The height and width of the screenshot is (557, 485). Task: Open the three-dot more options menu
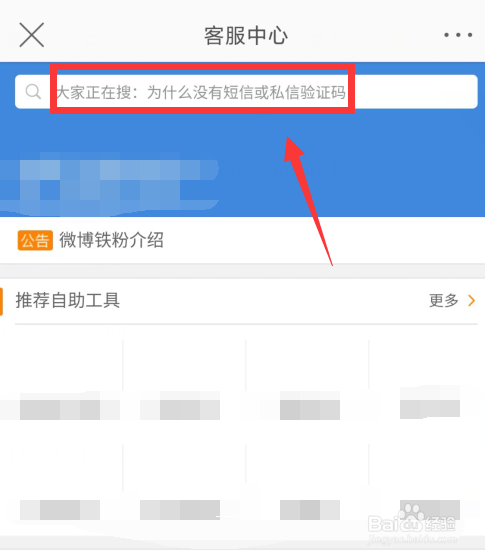pos(458,35)
